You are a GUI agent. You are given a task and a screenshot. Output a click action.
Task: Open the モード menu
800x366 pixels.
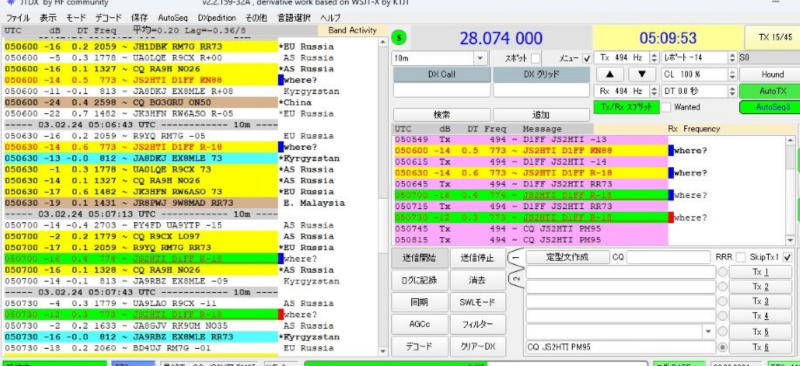click(76, 18)
